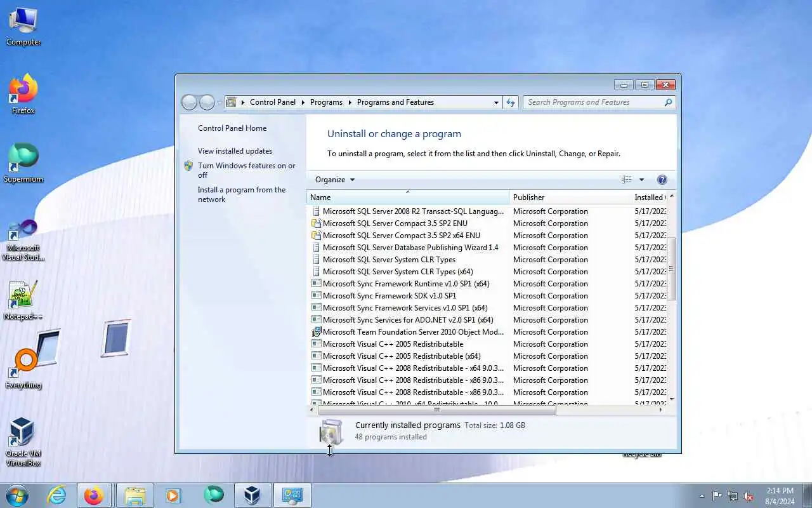Open Supermium from the taskbar

coord(214,495)
